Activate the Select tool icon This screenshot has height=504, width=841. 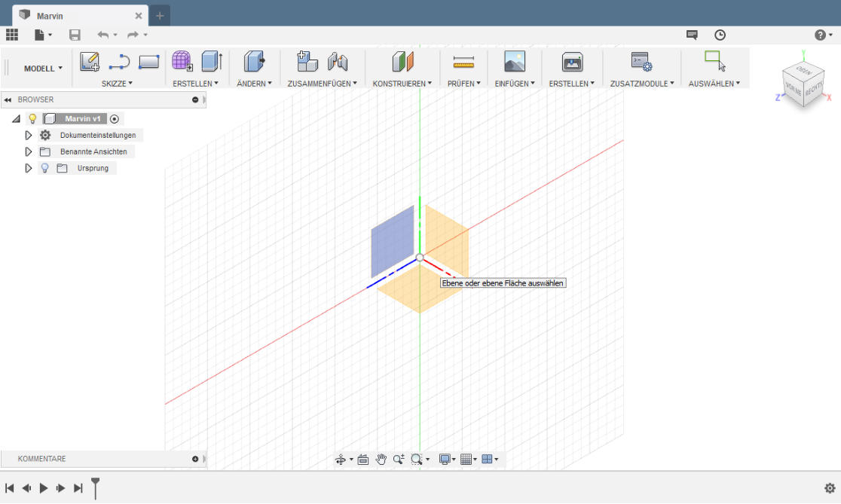pyautogui.click(x=715, y=61)
